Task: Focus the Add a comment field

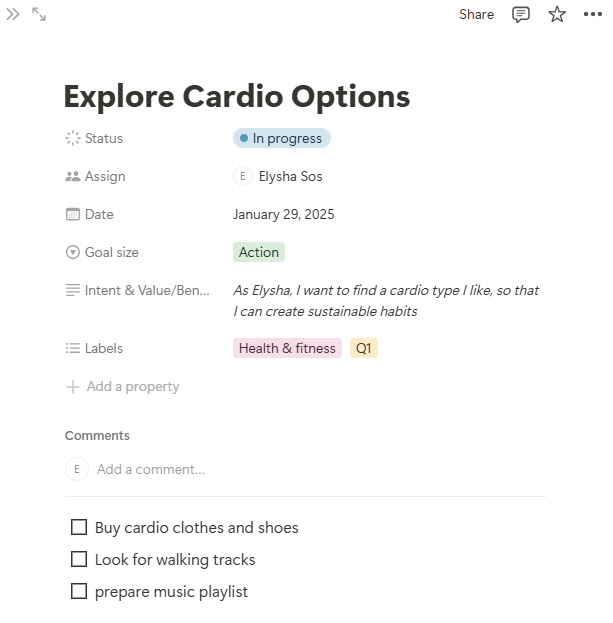Action: pyautogui.click(x=151, y=469)
